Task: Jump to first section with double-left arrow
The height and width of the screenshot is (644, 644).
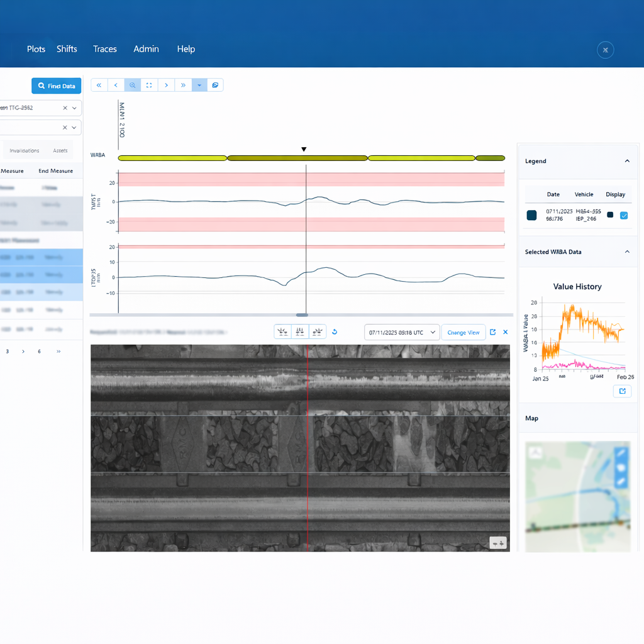Action: click(99, 85)
